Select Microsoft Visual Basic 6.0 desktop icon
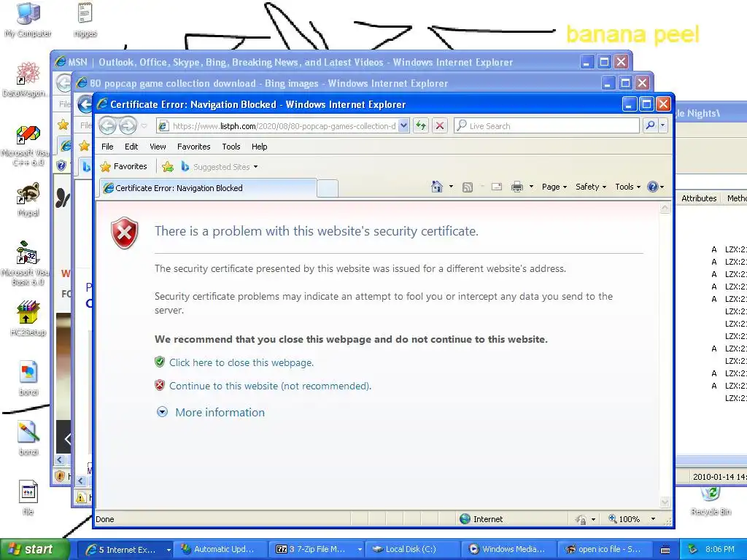 pos(26,264)
